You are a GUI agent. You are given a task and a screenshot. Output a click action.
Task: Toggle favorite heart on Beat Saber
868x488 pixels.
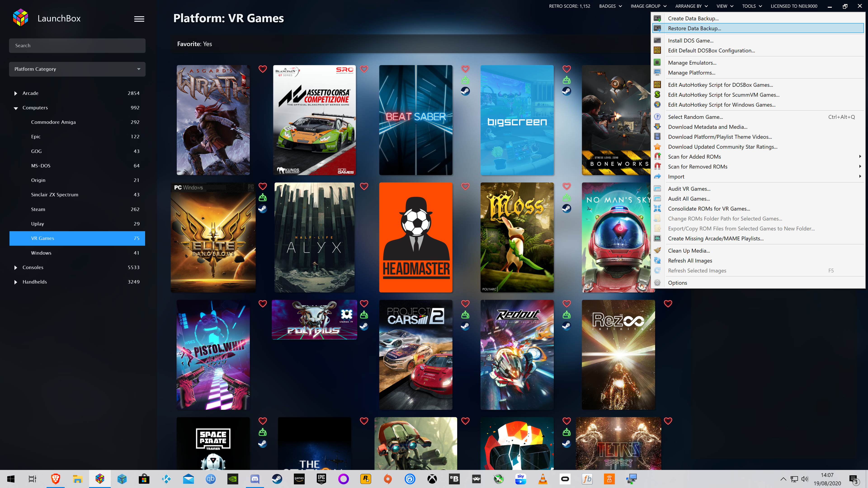pos(465,69)
